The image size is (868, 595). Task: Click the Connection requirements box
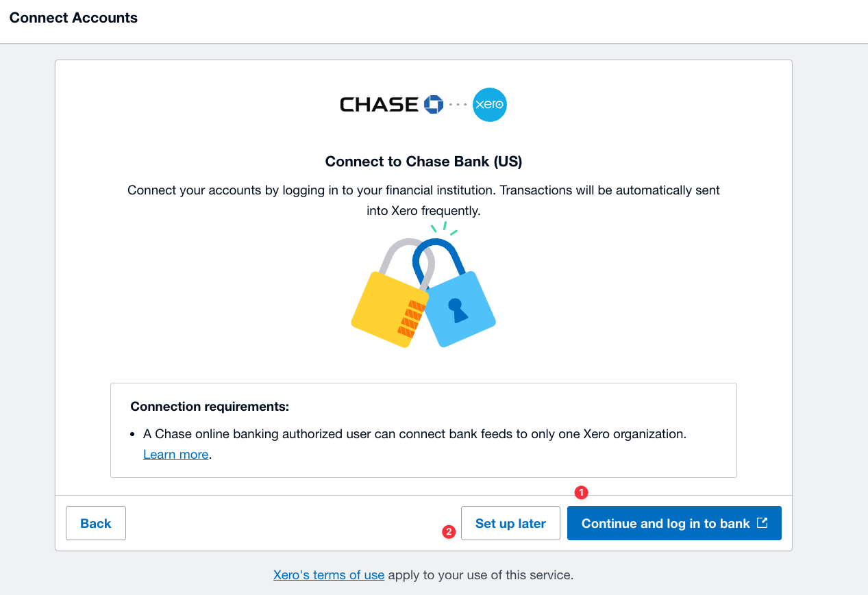[x=423, y=430]
